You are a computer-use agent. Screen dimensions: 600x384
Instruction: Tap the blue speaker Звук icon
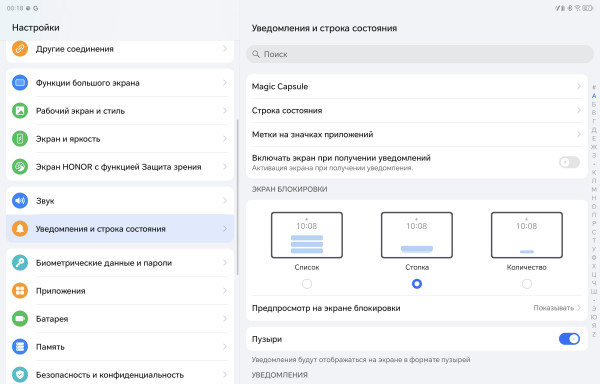tap(20, 200)
